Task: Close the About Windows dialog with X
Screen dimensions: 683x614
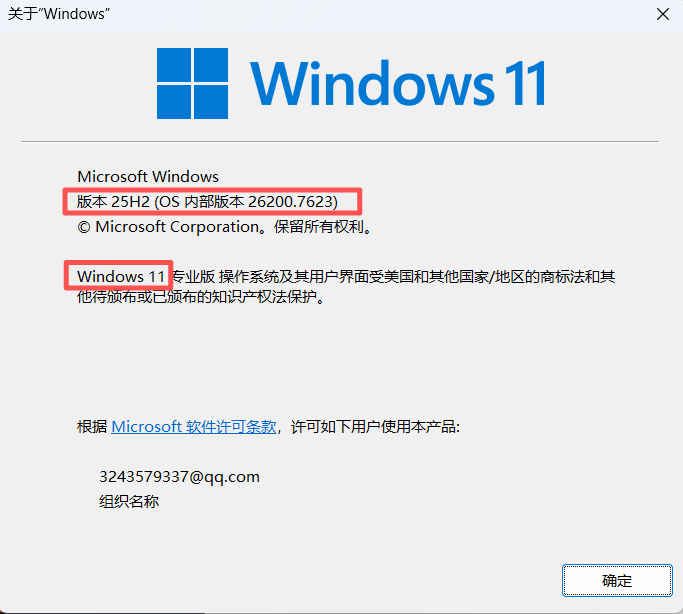Action: [663, 14]
